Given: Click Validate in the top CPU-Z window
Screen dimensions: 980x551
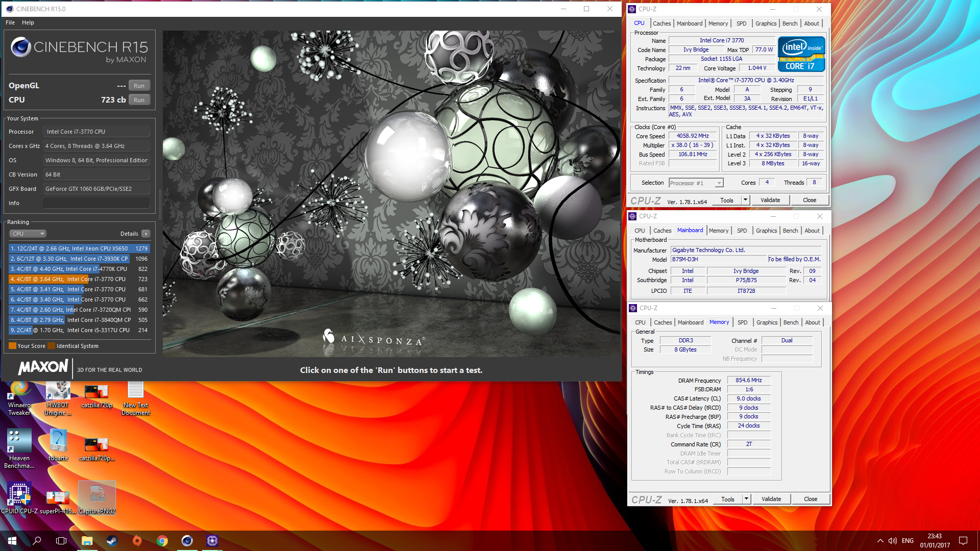Looking at the screenshot, I should click(770, 200).
